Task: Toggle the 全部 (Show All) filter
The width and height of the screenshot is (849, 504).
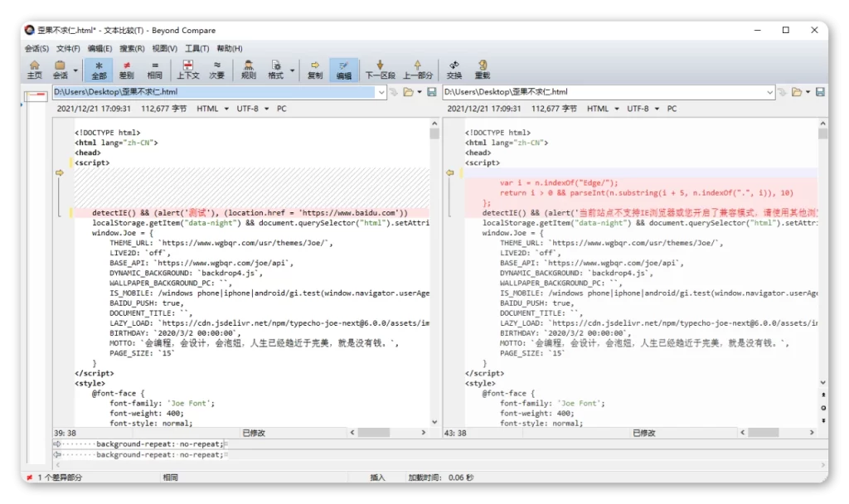Action: pyautogui.click(x=99, y=70)
